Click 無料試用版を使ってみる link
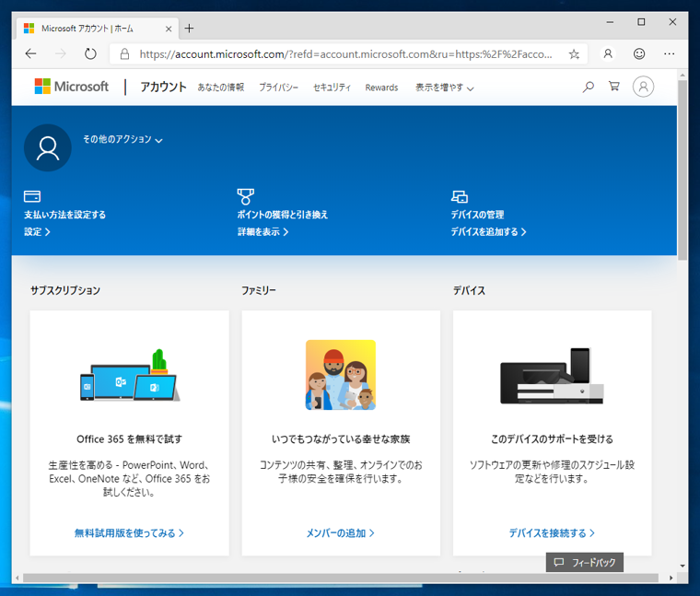Image resolution: width=700 pixels, height=596 pixels. tap(129, 533)
